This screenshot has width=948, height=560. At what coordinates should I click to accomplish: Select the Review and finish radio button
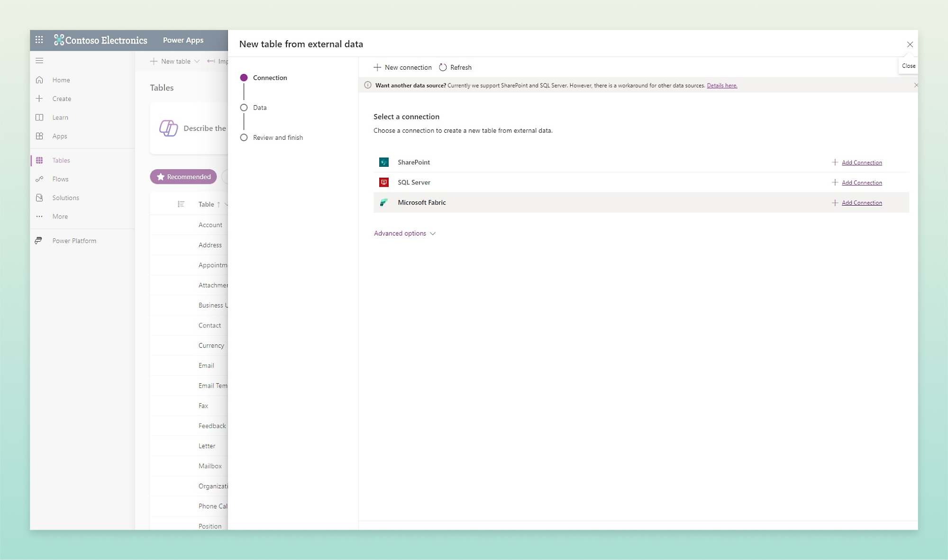pyautogui.click(x=244, y=138)
